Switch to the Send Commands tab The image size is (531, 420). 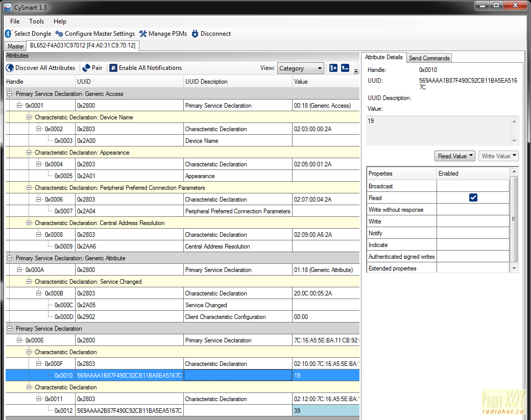(x=429, y=58)
